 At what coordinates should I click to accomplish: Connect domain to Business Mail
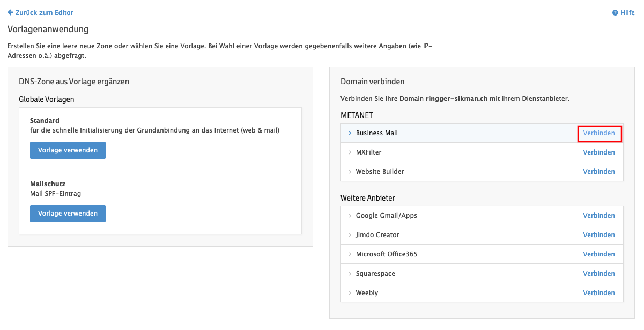click(x=599, y=133)
